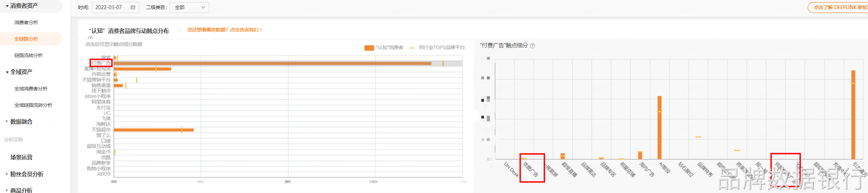The width and height of the screenshot is (868, 193).
Task: Click the 销售渠道 row label
Action: pos(101,85)
